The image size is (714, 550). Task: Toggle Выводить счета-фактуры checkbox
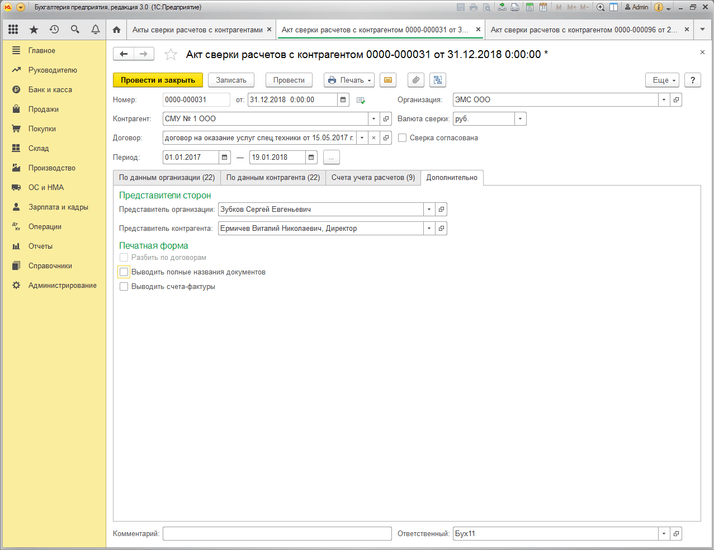tap(124, 286)
